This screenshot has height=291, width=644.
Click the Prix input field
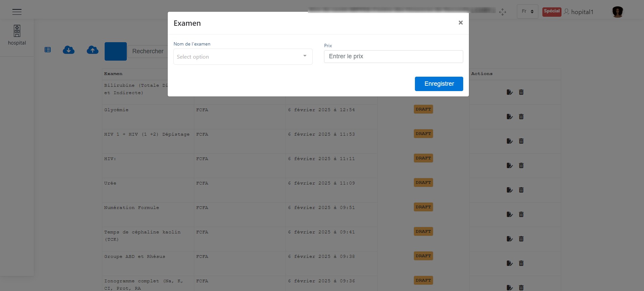[393, 56]
